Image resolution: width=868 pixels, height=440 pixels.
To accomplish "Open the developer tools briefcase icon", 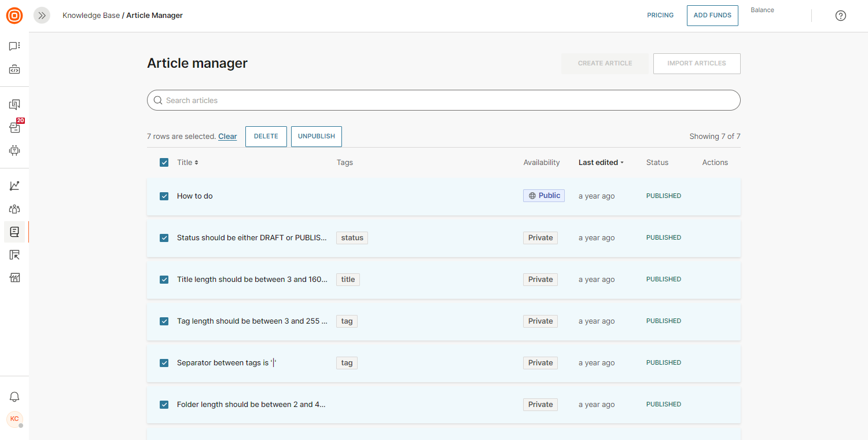I will (x=14, y=69).
